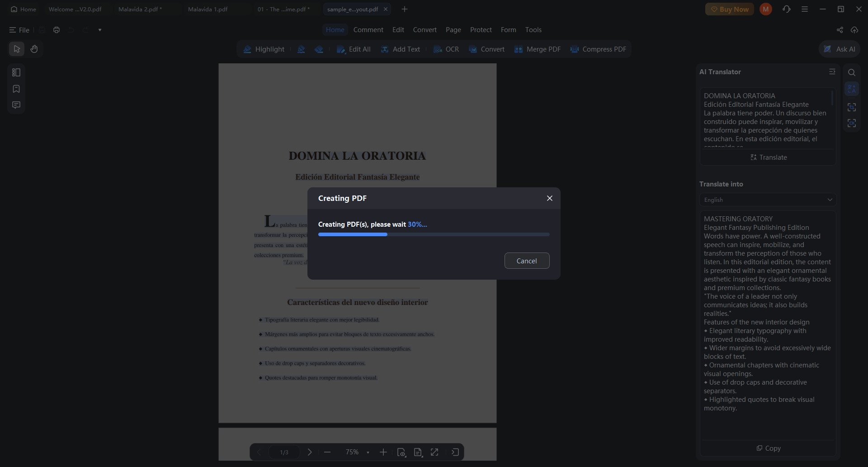This screenshot has width=868, height=467.
Task: Click Merge PDF tool
Action: (x=538, y=49)
